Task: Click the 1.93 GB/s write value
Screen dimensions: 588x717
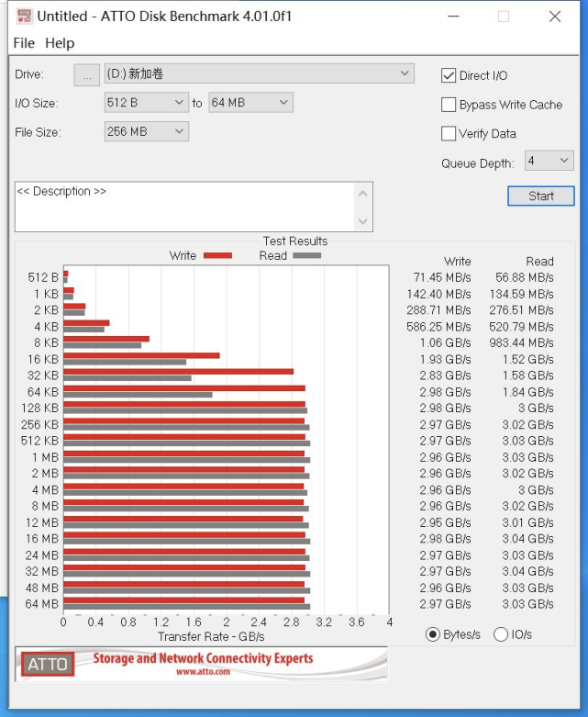Action: (445, 359)
